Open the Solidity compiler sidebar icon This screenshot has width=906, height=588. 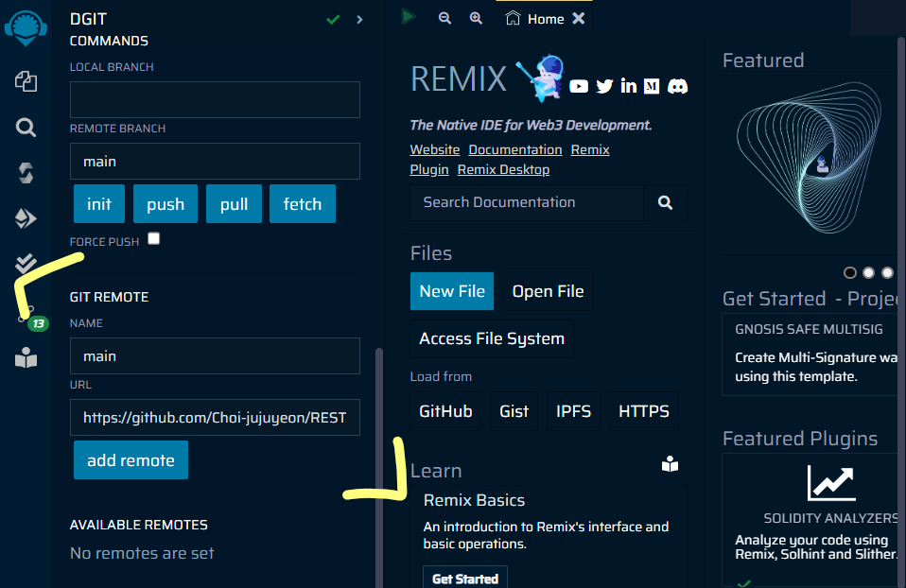click(26, 173)
